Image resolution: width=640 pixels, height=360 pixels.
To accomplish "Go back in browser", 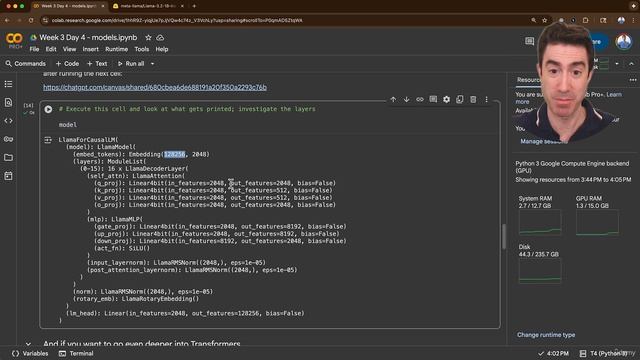I will (x=7, y=20).
